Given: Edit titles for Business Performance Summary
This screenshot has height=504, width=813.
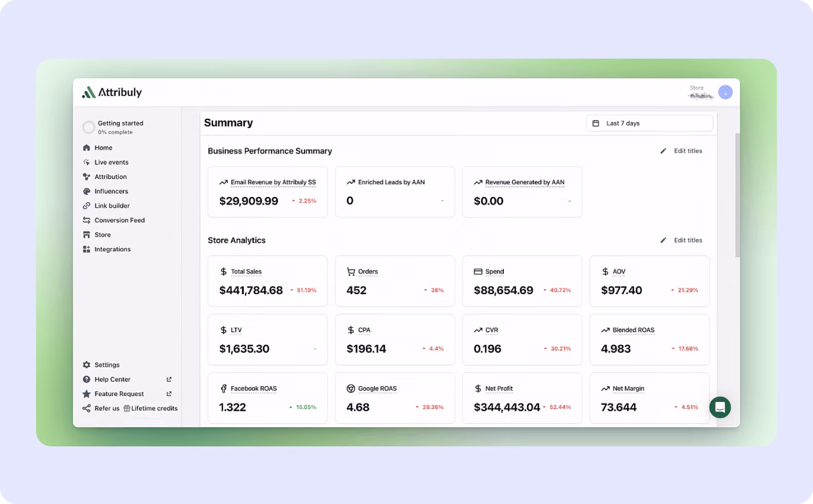Looking at the screenshot, I should pos(682,151).
